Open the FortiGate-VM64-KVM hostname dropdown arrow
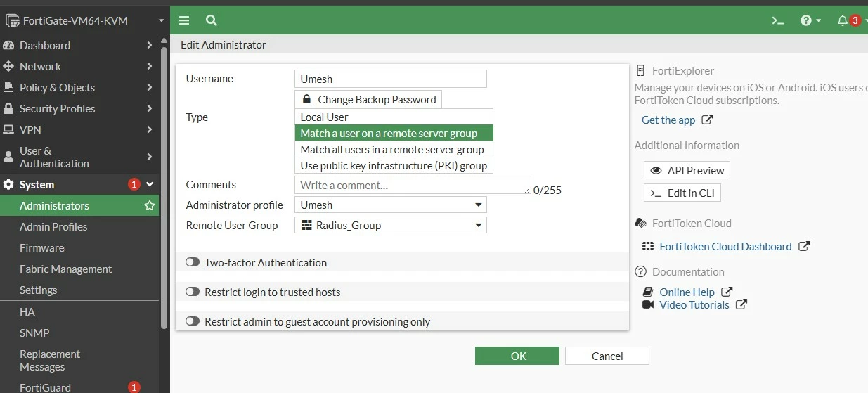Screen dimensions: 868x393 162,20
